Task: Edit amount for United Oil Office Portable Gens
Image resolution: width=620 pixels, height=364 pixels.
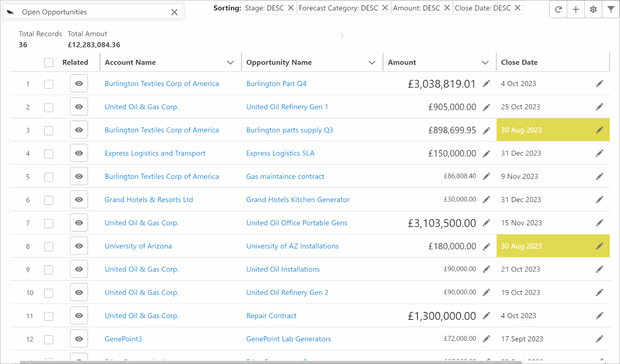Action: point(486,223)
